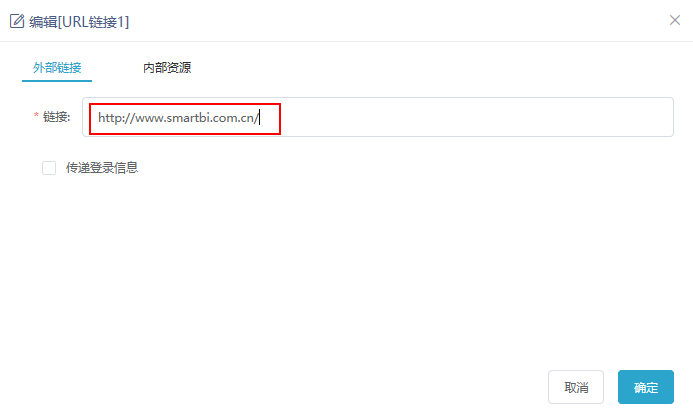The width and height of the screenshot is (693, 420).
Task: Select the blue-underlined external link tab
Action: pyautogui.click(x=57, y=68)
